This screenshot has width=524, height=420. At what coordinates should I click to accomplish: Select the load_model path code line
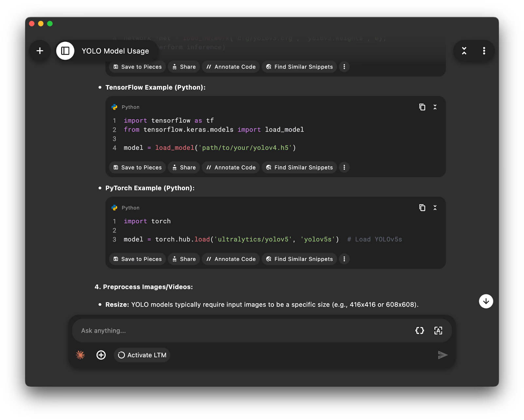point(210,148)
